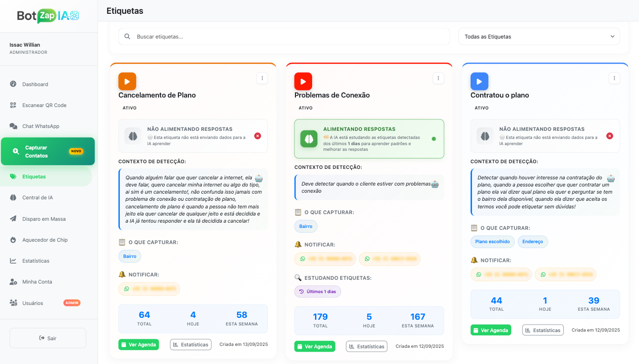
Task: Click the Buscar etiquetas search field
Action: [x=284, y=36]
